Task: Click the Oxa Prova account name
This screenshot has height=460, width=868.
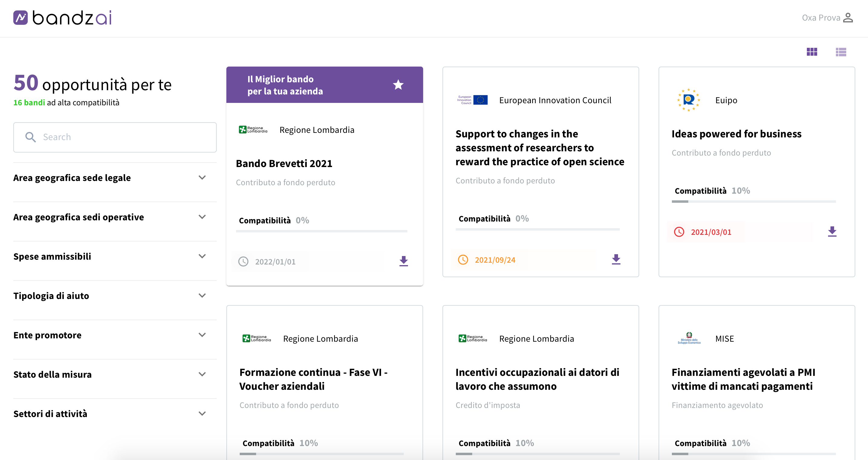Action: 821,18
